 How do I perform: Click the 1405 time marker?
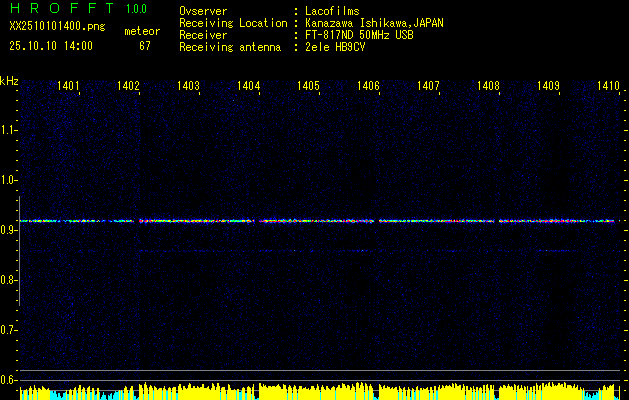pos(309,87)
